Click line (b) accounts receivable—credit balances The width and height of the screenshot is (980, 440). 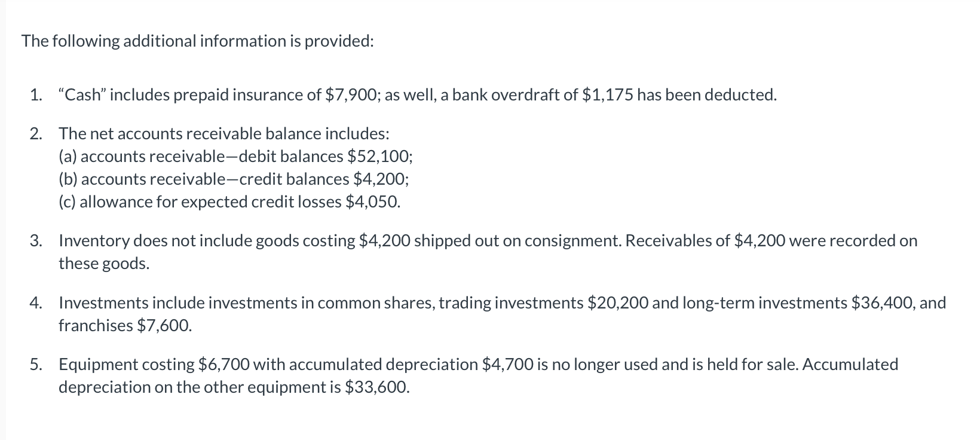click(x=234, y=179)
